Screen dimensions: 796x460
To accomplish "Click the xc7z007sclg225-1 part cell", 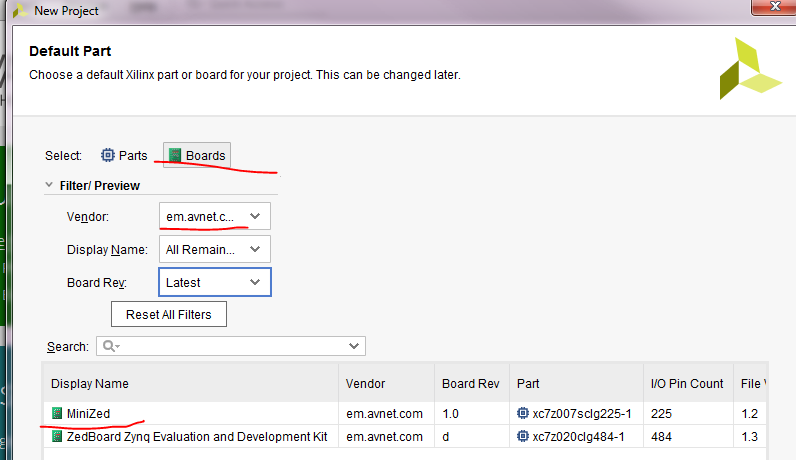I will click(576, 413).
